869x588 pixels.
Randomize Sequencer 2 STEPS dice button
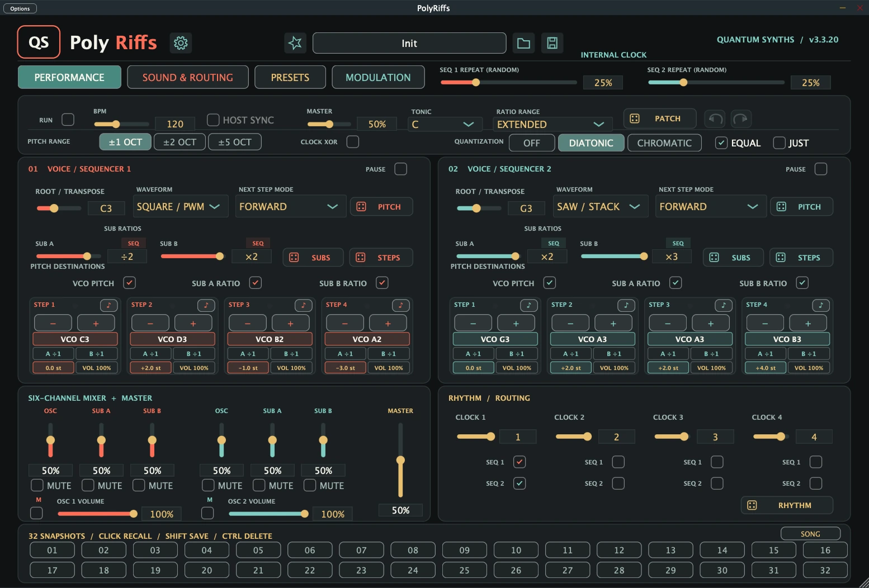click(x=801, y=258)
